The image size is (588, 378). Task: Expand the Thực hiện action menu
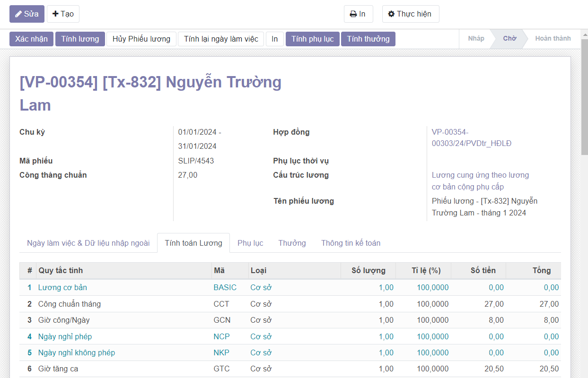[x=410, y=14]
